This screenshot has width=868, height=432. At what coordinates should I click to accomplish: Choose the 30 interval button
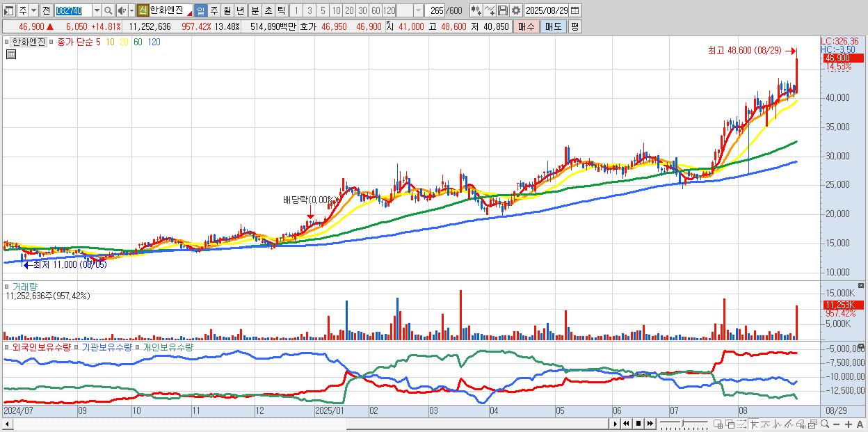pyautogui.click(x=362, y=10)
